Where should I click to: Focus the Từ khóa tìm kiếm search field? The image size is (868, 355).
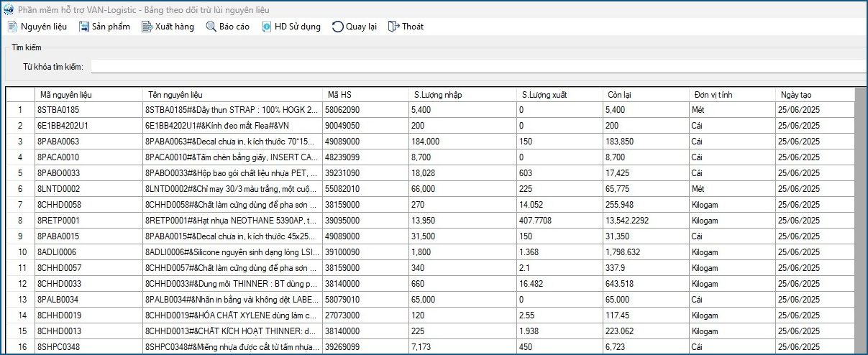point(478,66)
